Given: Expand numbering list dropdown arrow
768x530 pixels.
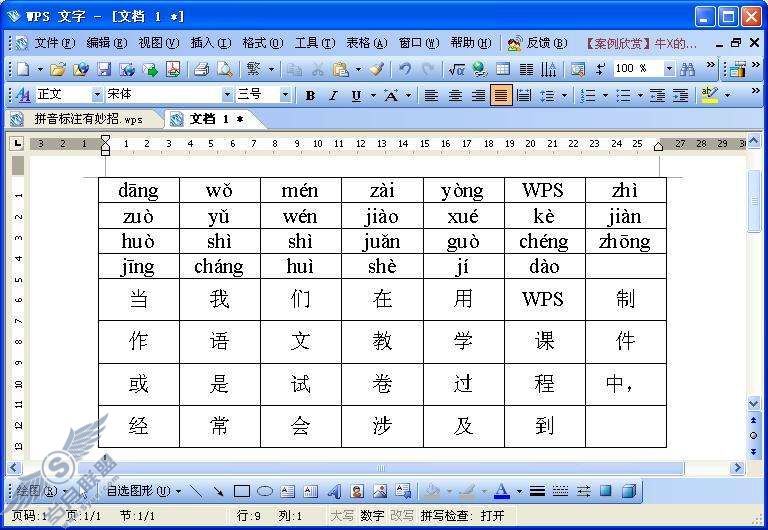Looking at the screenshot, I should (606, 95).
